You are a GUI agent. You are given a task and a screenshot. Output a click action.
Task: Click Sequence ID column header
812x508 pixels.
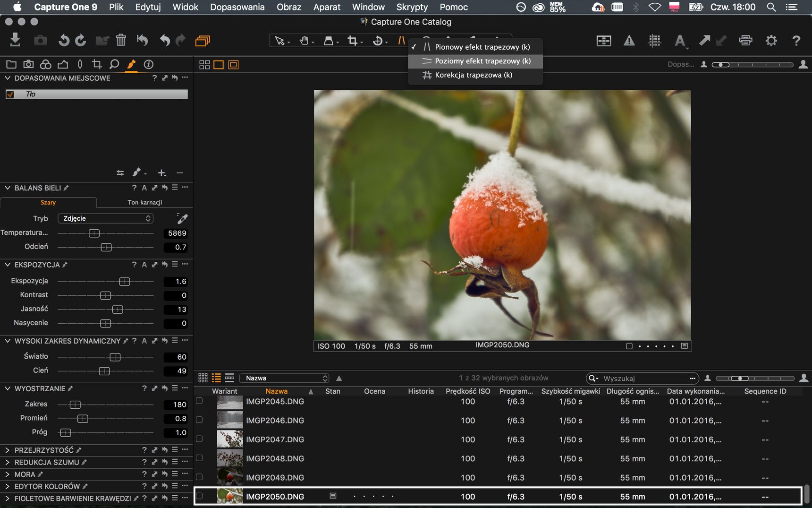pos(765,391)
